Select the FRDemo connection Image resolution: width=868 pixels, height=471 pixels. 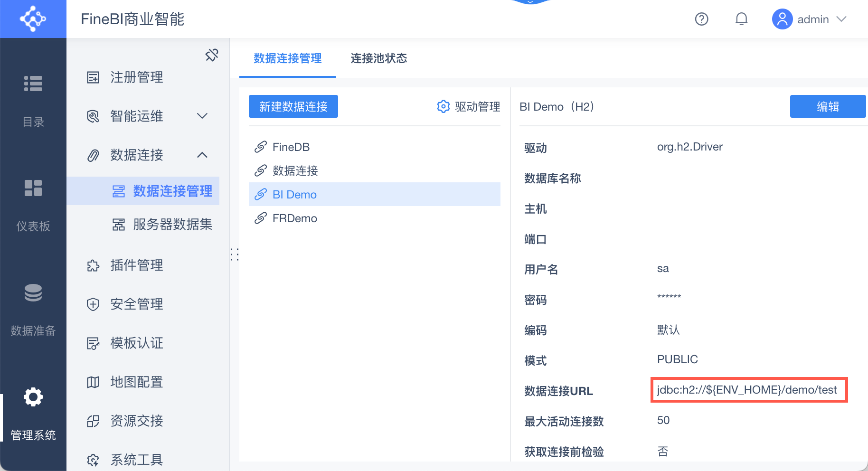[x=294, y=218]
